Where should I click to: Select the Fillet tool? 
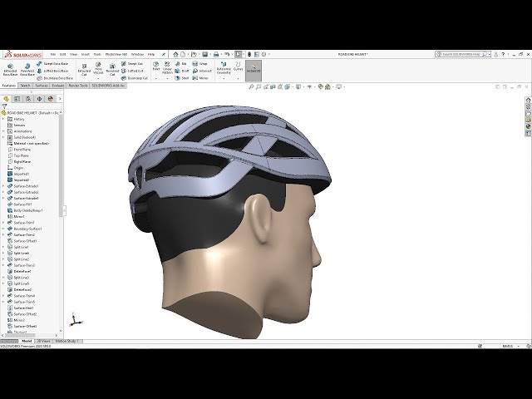[156, 66]
